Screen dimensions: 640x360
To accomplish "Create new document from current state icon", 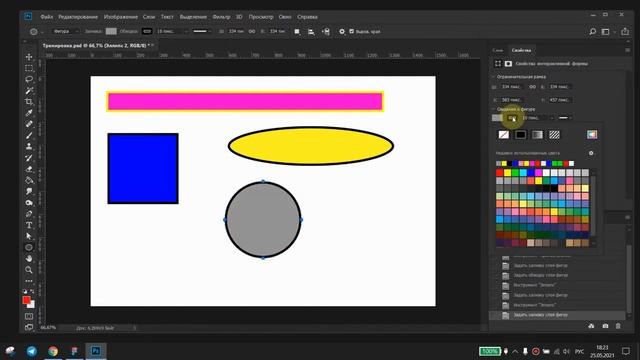I will [591, 326].
